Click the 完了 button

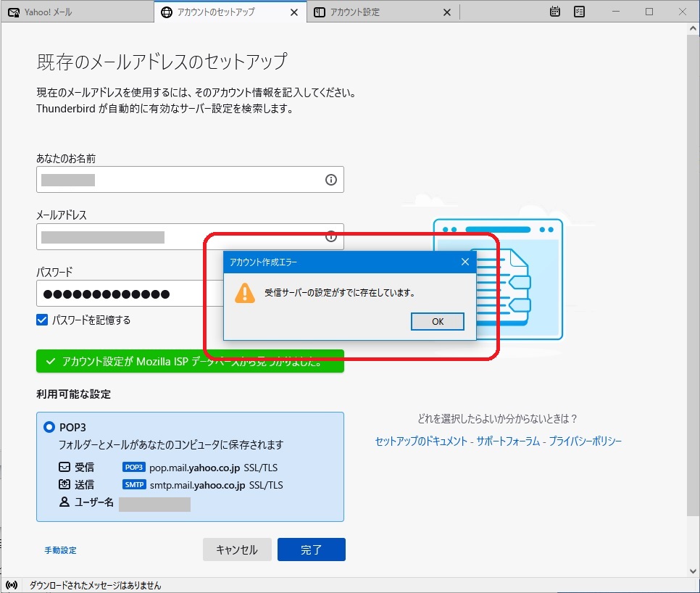click(x=311, y=550)
